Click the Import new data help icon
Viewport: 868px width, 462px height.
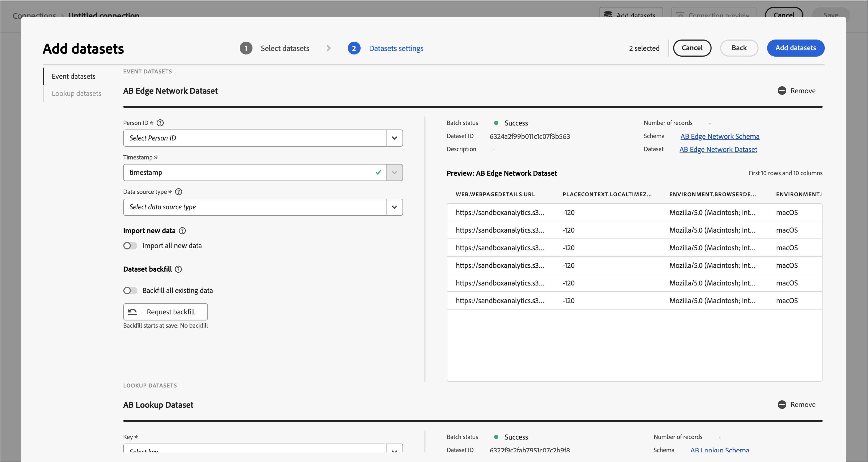[x=182, y=231]
